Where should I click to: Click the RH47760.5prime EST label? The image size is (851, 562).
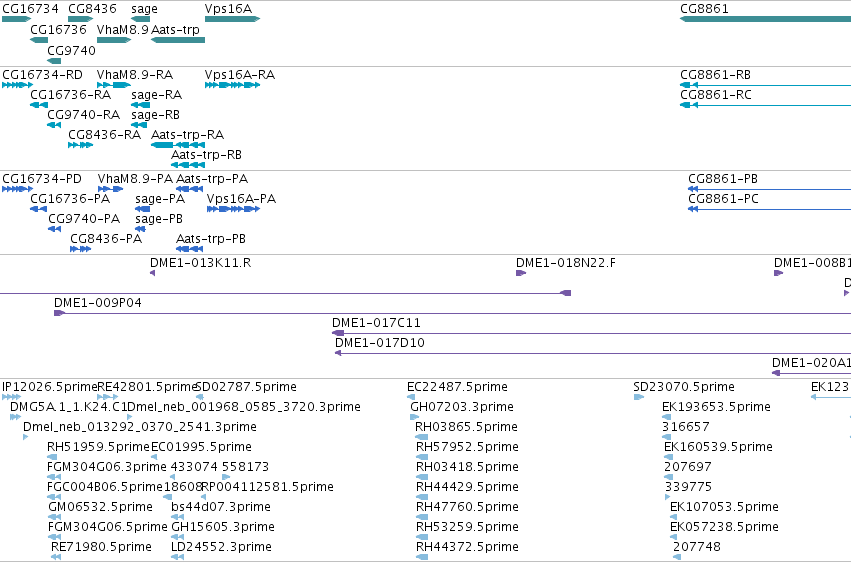[467, 508]
